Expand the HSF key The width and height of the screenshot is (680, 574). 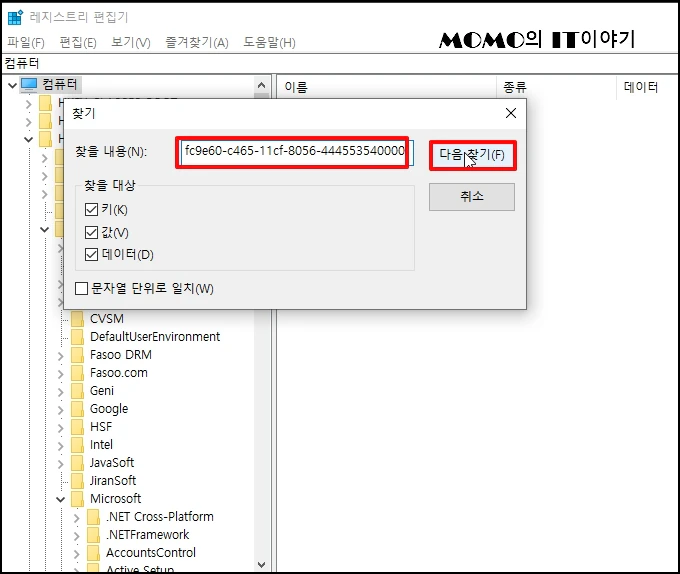point(61,428)
